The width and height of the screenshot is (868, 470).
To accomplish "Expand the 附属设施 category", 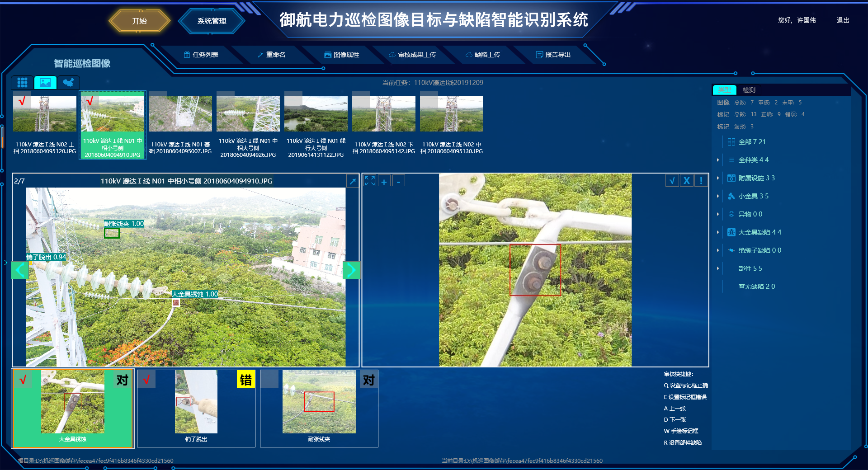I will pyautogui.click(x=718, y=178).
